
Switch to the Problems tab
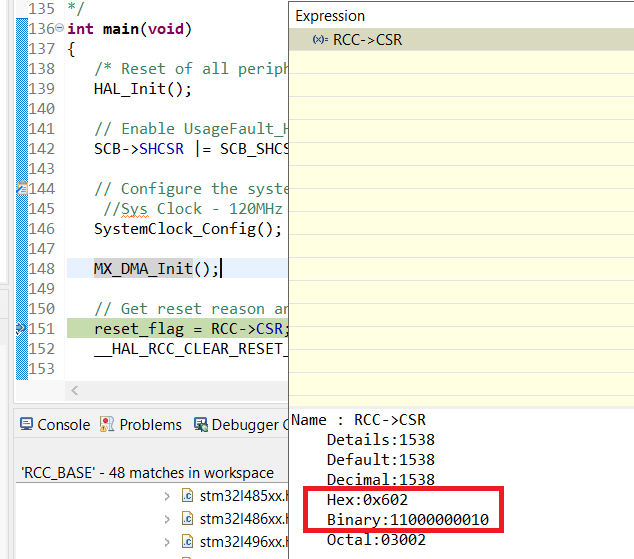(x=141, y=425)
